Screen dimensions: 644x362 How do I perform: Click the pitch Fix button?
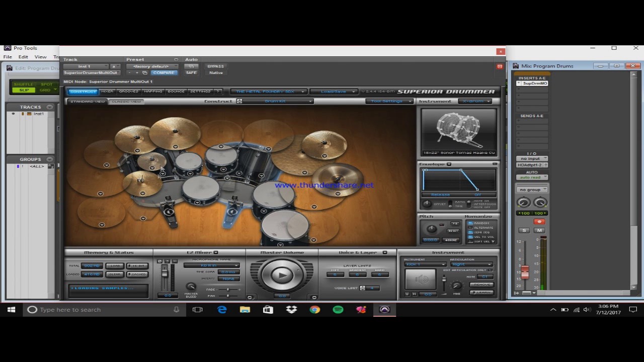click(x=455, y=223)
